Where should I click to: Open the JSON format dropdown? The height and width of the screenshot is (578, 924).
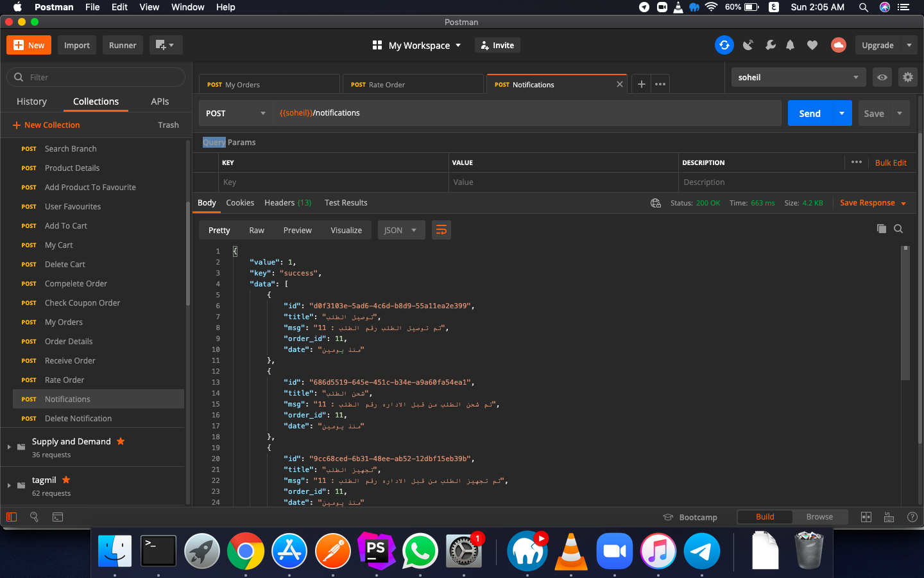tap(401, 230)
